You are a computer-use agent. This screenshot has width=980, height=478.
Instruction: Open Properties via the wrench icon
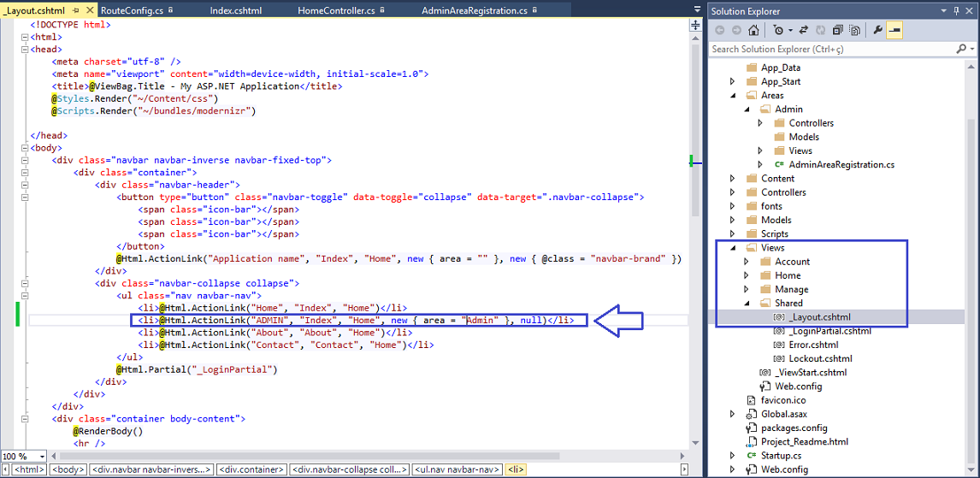(877, 30)
